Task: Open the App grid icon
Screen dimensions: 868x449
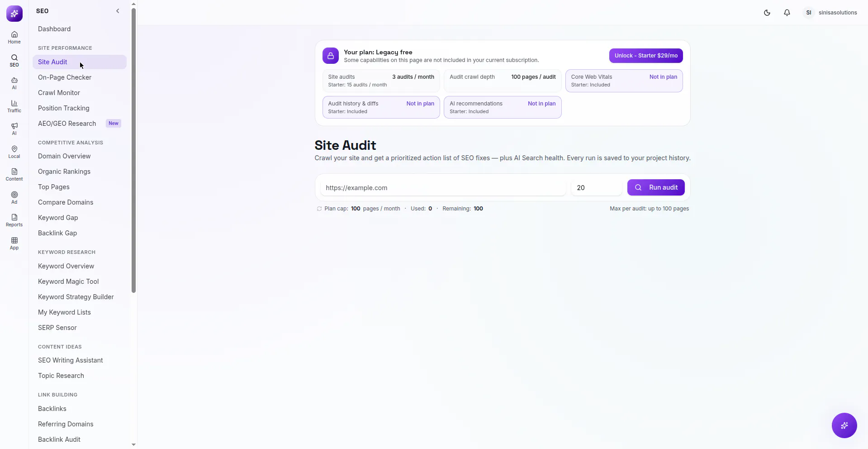Action: (x=14, y=244)
